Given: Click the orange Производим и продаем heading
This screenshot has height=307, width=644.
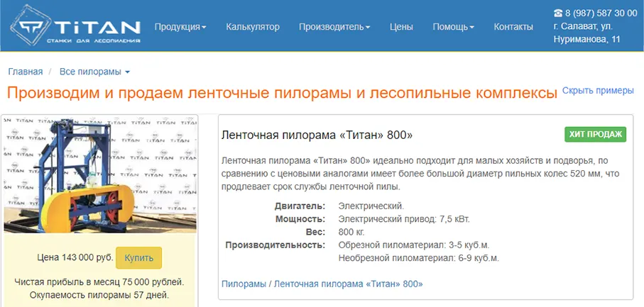Looking at the screenshot, I should coord(282,94).
